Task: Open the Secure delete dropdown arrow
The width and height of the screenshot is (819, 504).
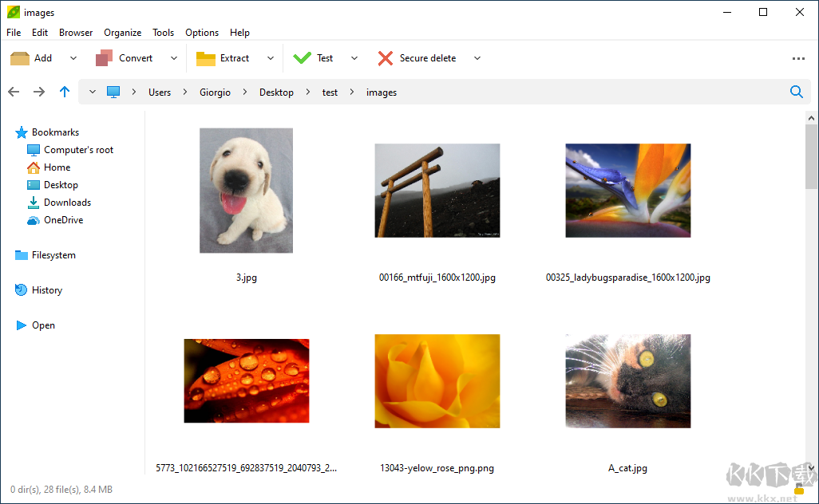Action: pyautogui.click(x=477, y=58)
